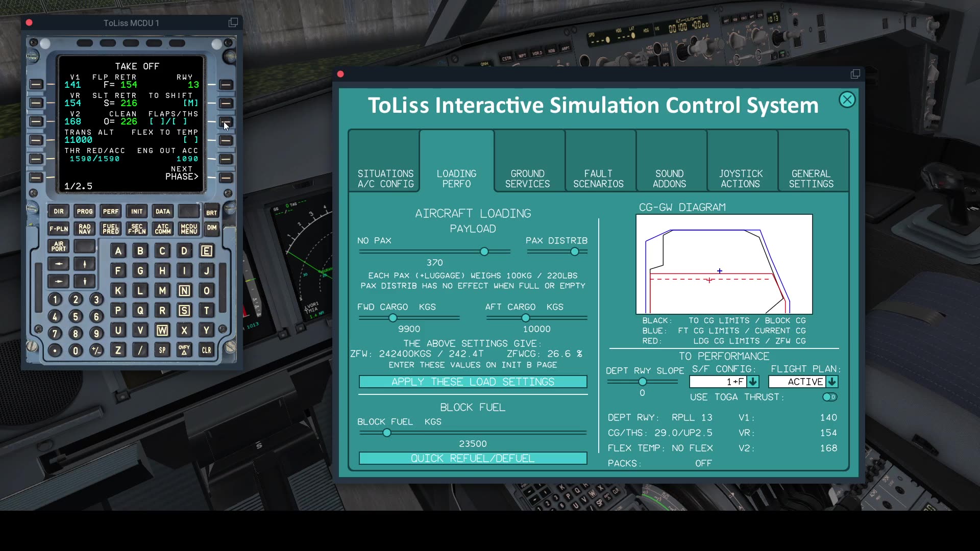Adjust the DEPT RWY SLOPE slider handle

(x=643, y=382)
